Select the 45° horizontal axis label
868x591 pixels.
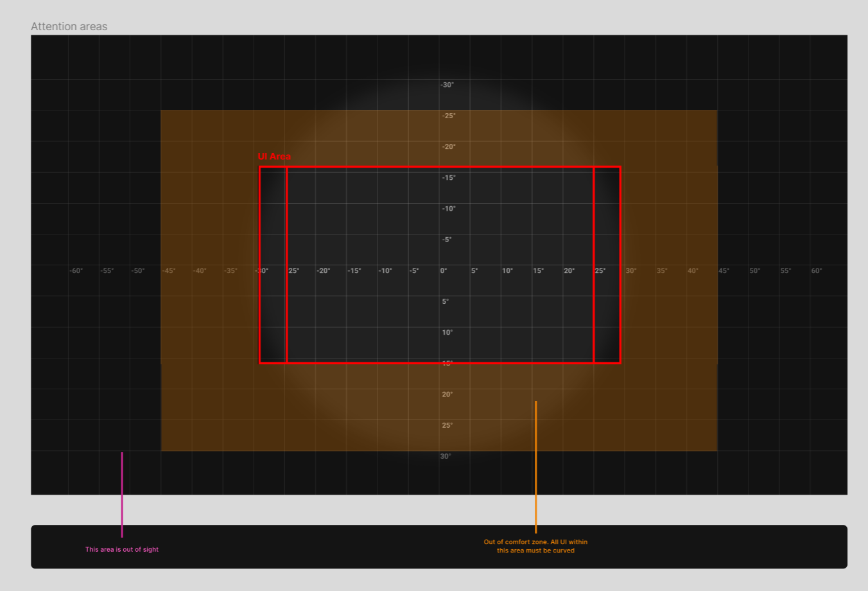(724, 270)
